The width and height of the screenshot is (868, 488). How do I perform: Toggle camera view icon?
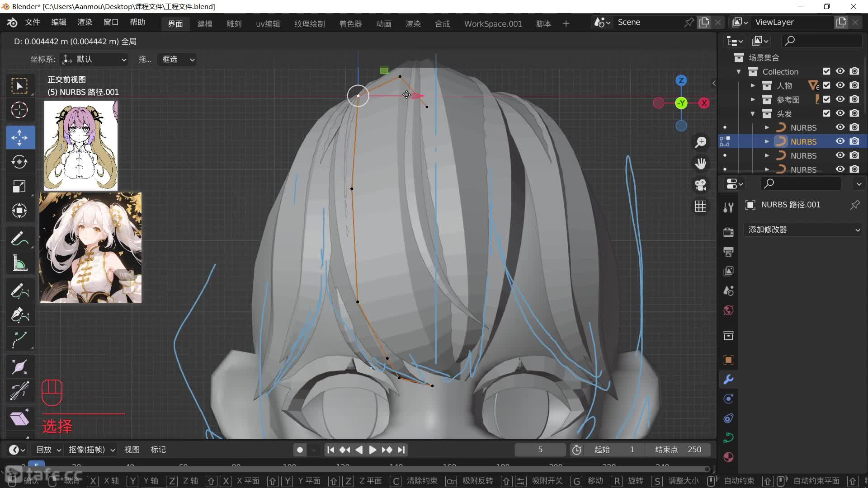[x=701, y=185]
